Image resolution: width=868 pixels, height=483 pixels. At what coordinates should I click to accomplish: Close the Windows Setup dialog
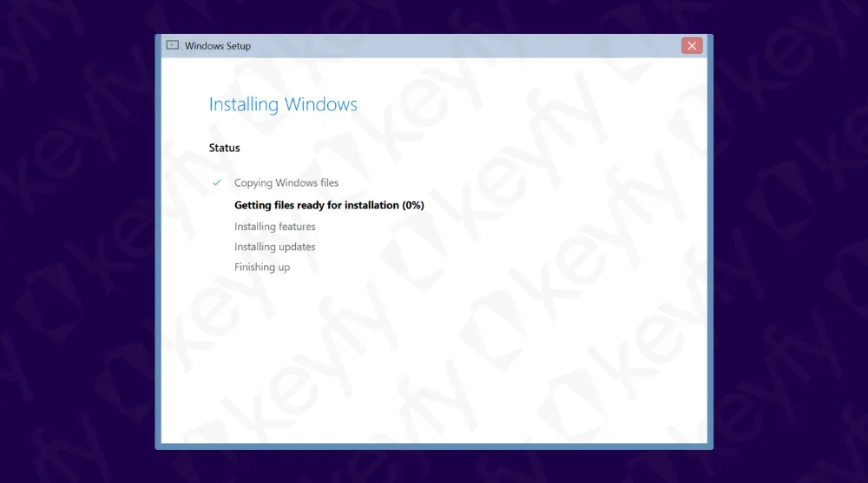(x=692, y=46)
